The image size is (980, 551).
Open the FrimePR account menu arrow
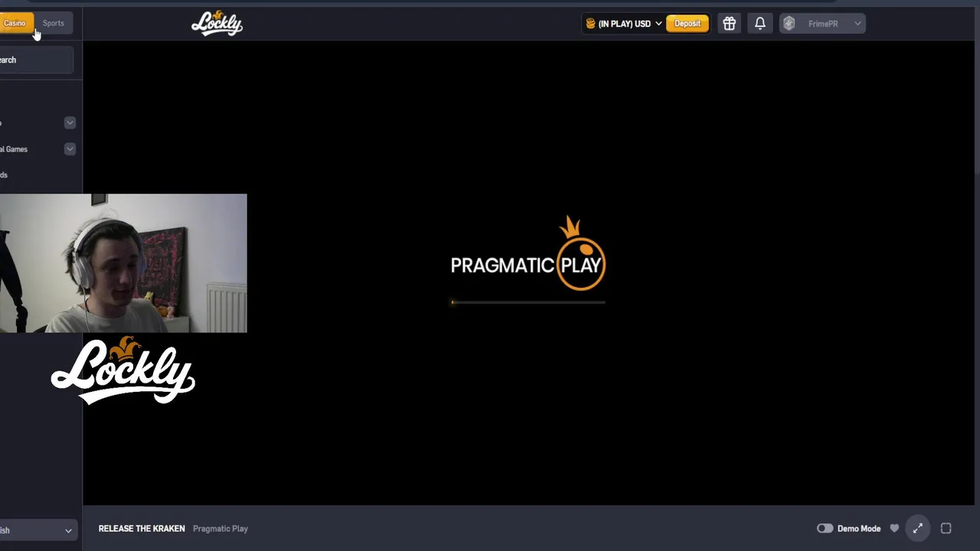(x=857, y=24)
